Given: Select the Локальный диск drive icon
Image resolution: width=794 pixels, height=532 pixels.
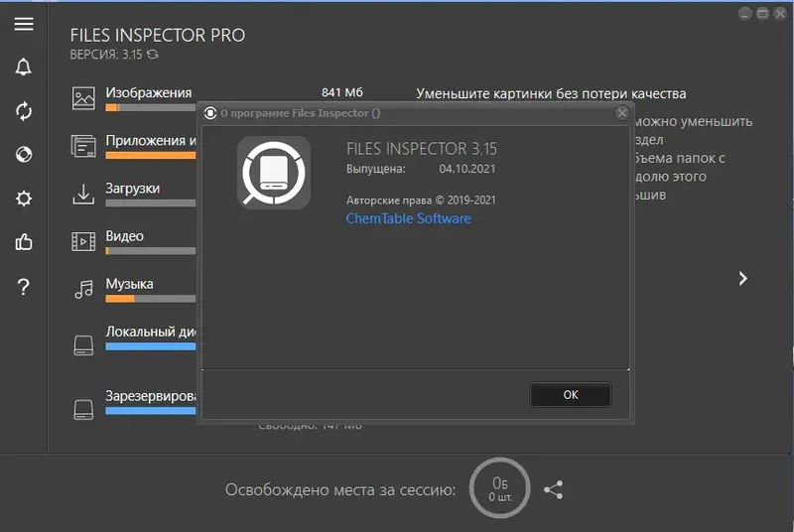Looking at the screenshot, I should (83, 345).
